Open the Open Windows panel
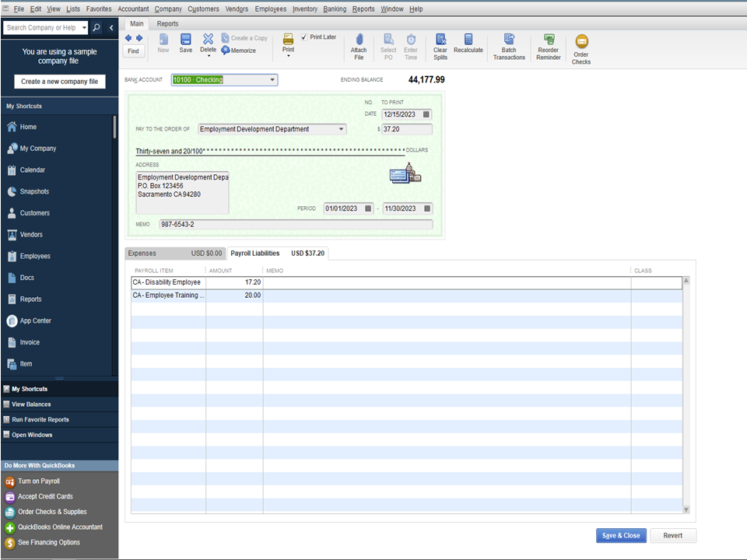This screenshot has height=560, width=747. (59, 435)
